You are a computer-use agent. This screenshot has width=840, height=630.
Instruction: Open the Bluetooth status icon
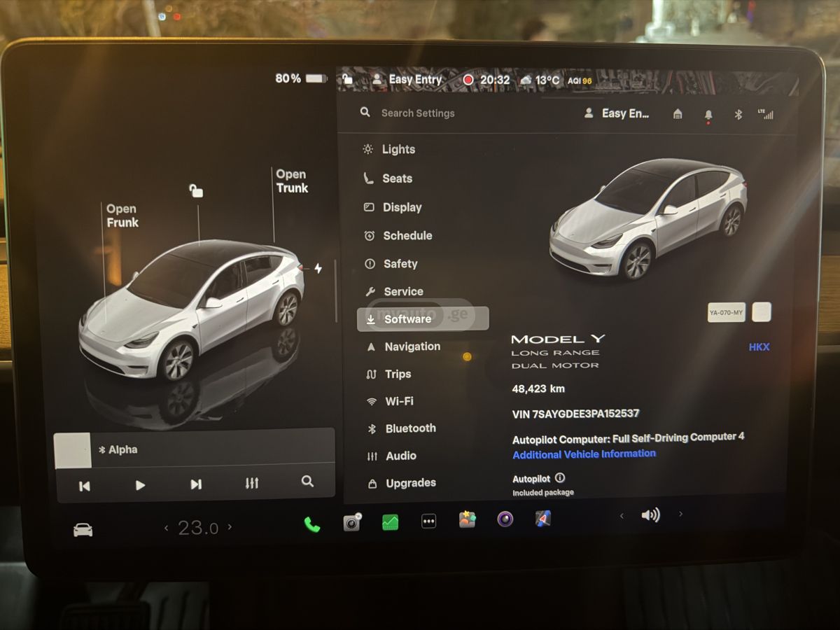[x=738, y=113]
